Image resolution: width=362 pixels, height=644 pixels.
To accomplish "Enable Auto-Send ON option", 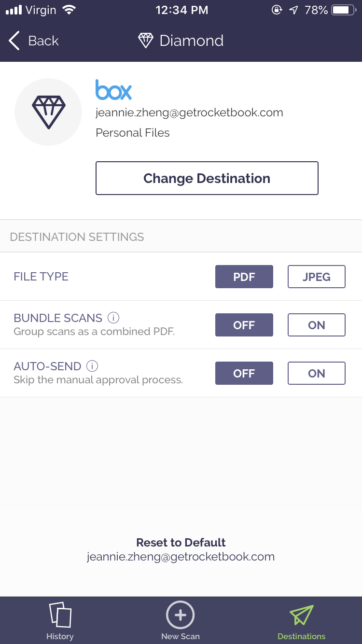I will click(x=316, y=373).
